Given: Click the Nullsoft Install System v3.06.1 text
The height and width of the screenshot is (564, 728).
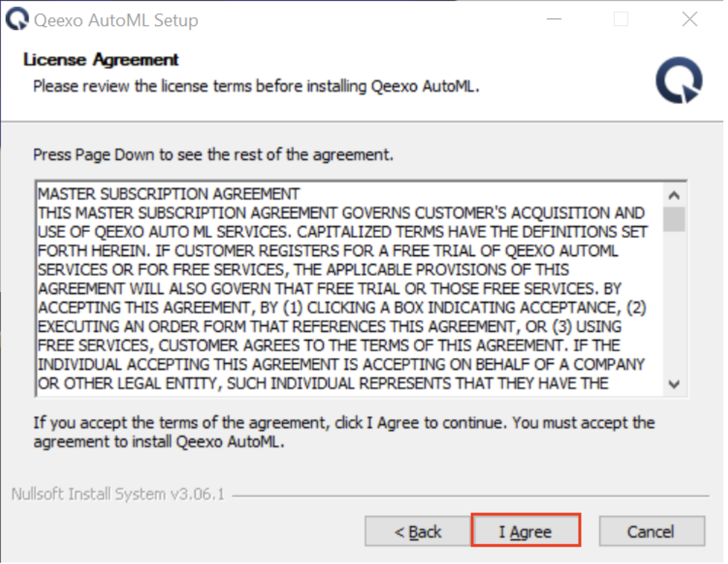Looking at the screenshot, I should coord(117,495).
